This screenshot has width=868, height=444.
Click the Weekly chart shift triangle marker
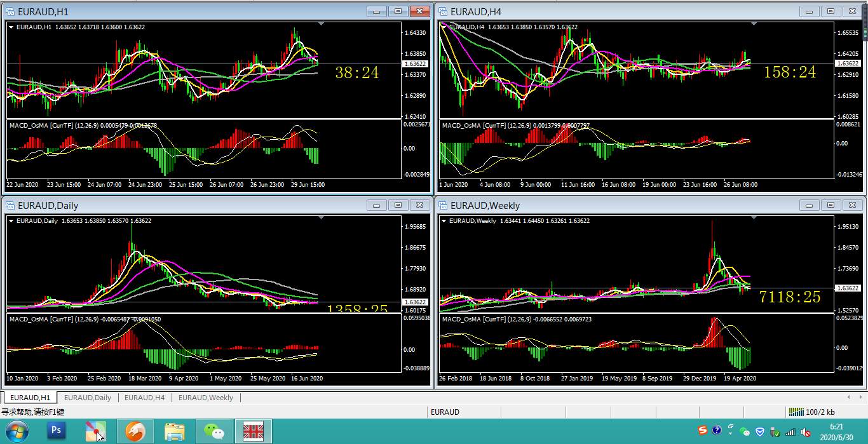(x=754, y=217)
